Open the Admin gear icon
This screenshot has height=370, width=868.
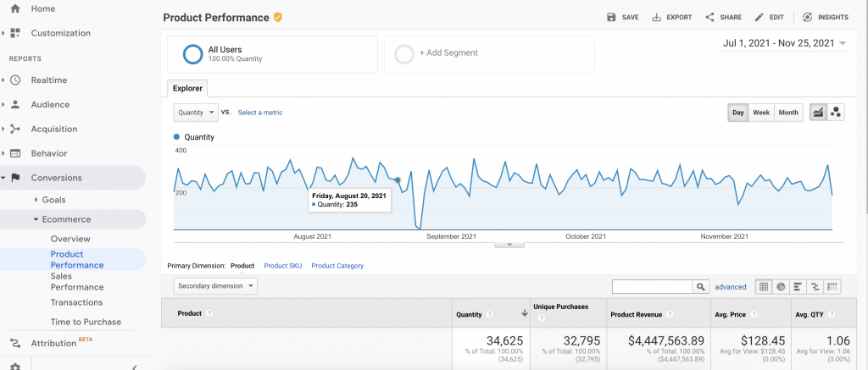point(15,366)
